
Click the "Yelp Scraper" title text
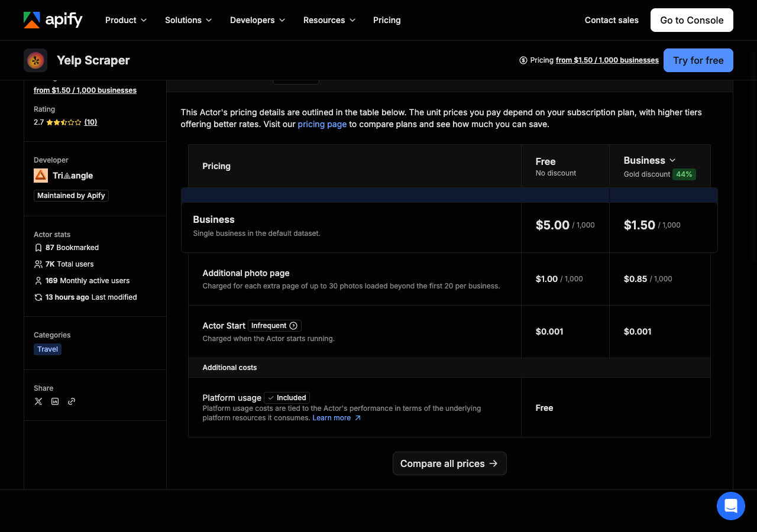click(93, 60)
